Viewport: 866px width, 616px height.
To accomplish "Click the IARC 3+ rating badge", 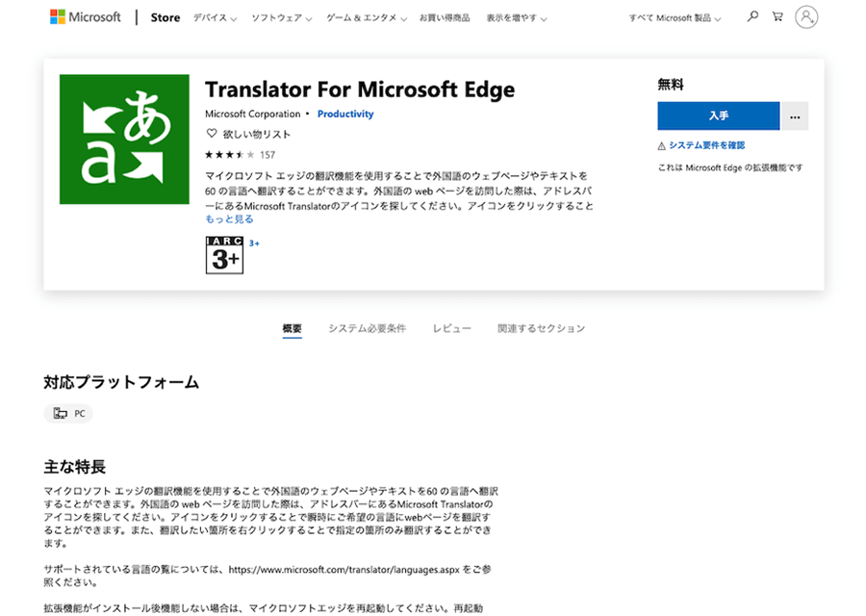I will 225,255.
